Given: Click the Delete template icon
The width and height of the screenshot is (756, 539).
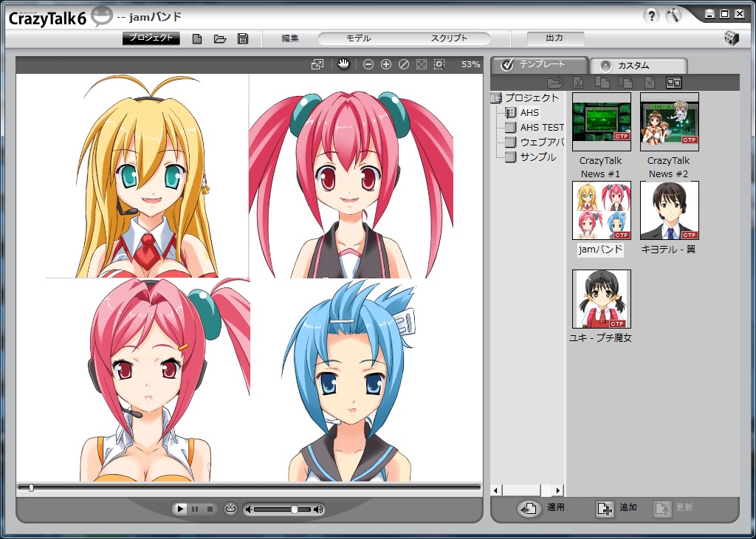Looking at the screenshot, I should point(650,82).
